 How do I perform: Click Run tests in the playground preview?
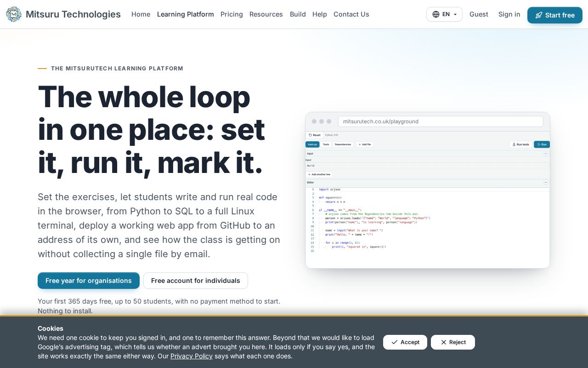[520, 144]
